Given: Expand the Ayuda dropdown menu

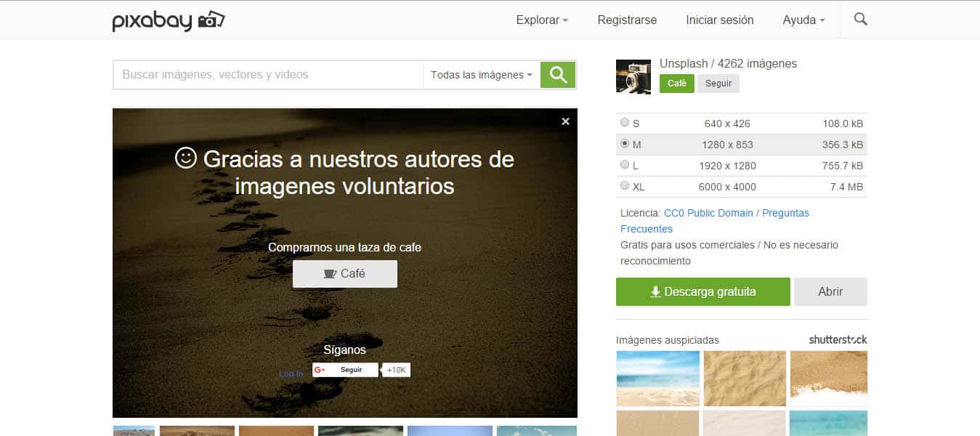Looking at the screenshot, I should 803,20.
